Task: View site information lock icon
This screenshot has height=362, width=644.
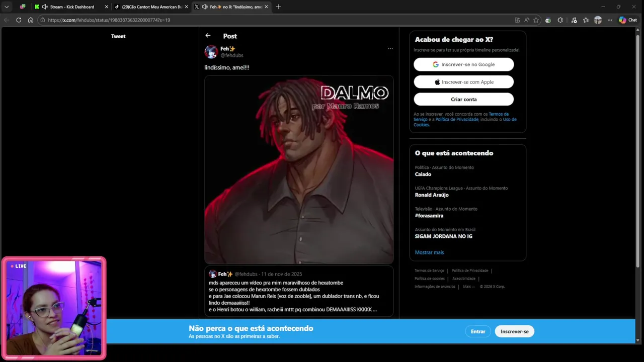Action: [43, 20]
